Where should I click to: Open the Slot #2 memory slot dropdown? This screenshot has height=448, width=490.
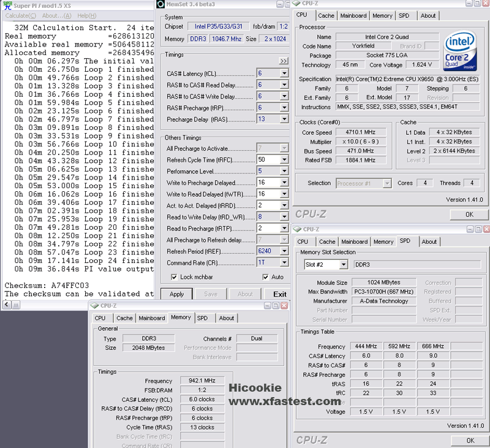344,265
